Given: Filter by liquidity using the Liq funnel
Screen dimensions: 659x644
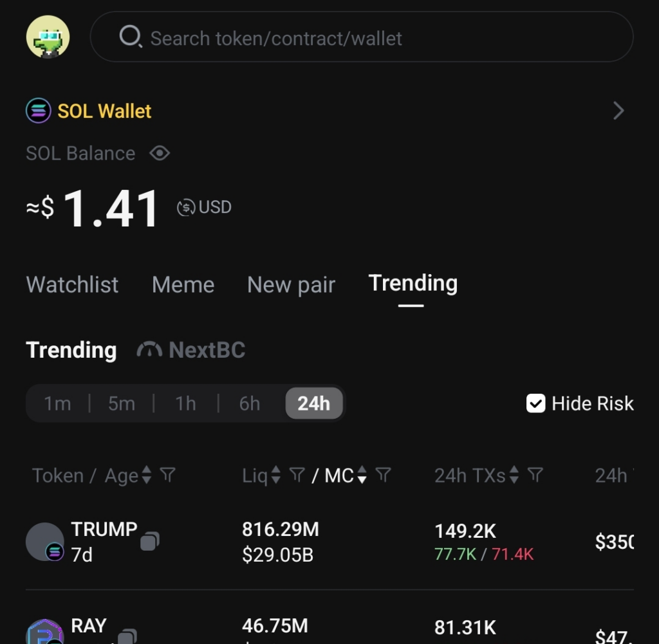Looking at the screenshot, I should pyautogui.click(x=297, y=475).
